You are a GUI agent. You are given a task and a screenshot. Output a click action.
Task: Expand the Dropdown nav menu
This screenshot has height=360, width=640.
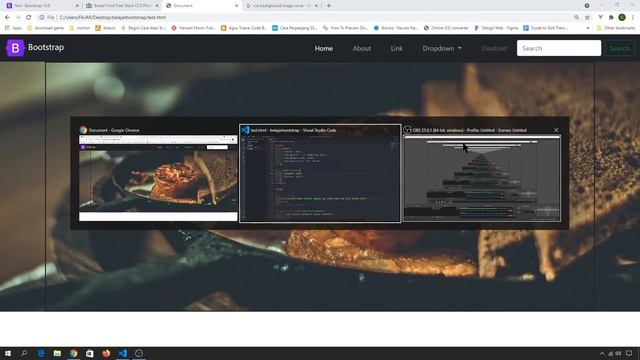click(x=442, y=48)
